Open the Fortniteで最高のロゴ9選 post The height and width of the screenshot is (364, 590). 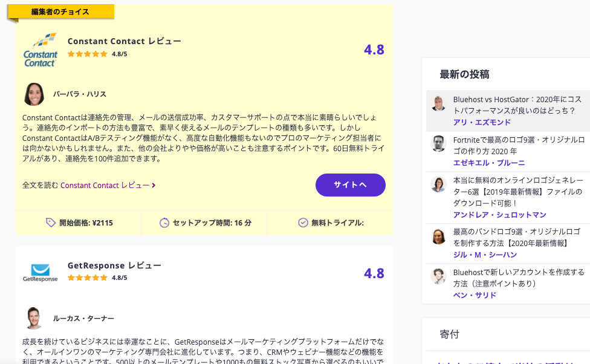pos(519,145)
